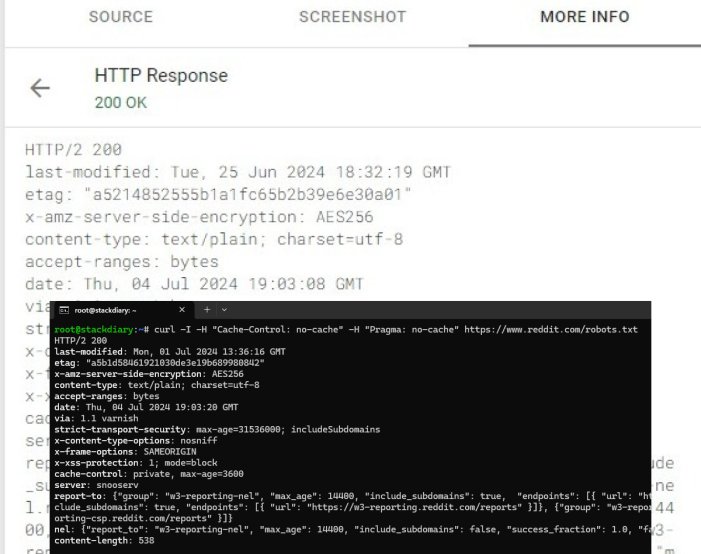701x554 pixels.
Task: Click the 'x-amz-server-side-encryption: AES256' response line
Action: pyautogui.click(x=199, y=217)
